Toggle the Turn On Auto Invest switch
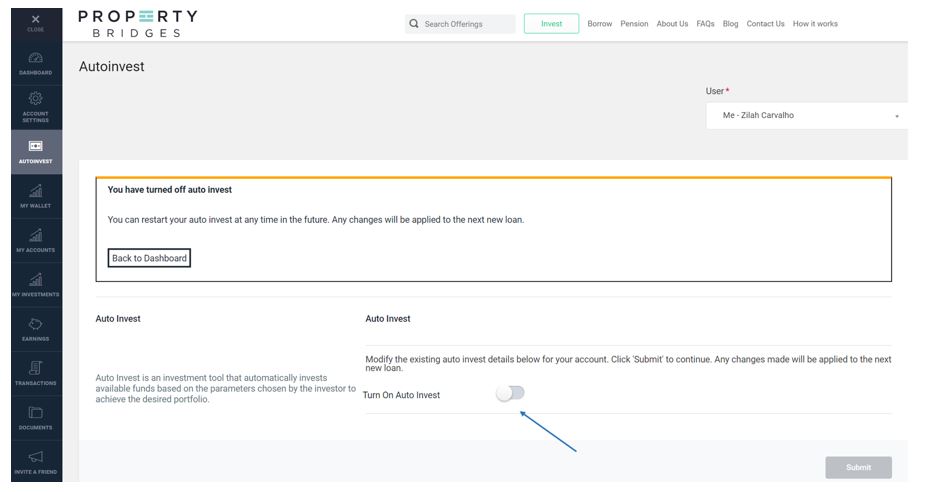Image resolution: width=932 pixels, height=492 pixels. pos(510,394)
